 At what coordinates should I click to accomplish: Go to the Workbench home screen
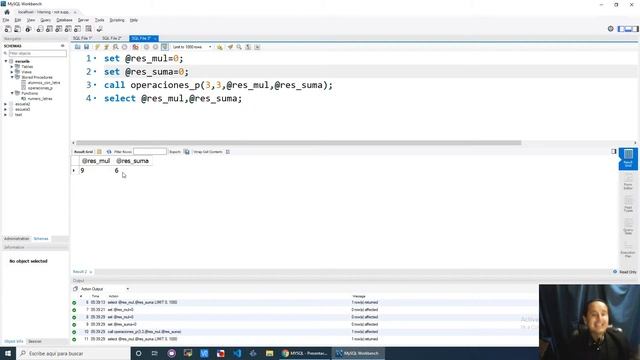point(7,12)
